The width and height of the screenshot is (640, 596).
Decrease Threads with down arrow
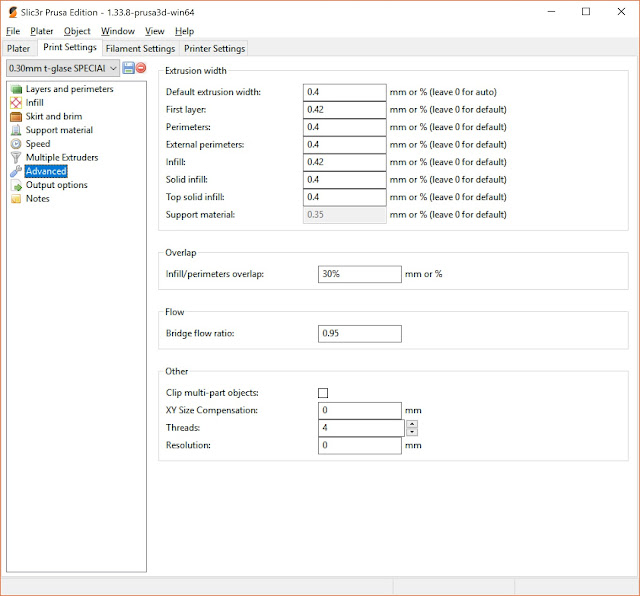point(412,432)
